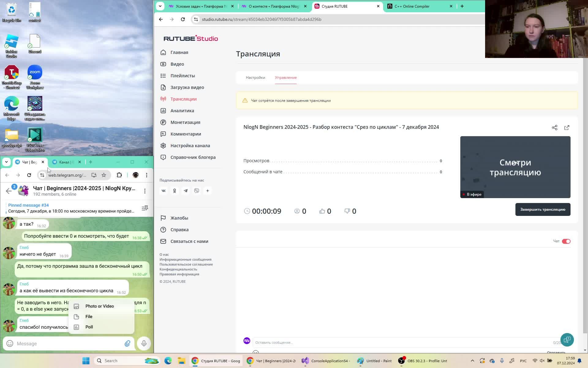Image resolution: width=588 pixels, height=368 pixels.
Task: Click the Telegram social icon on RUTUBE
Action: point(186,191)
